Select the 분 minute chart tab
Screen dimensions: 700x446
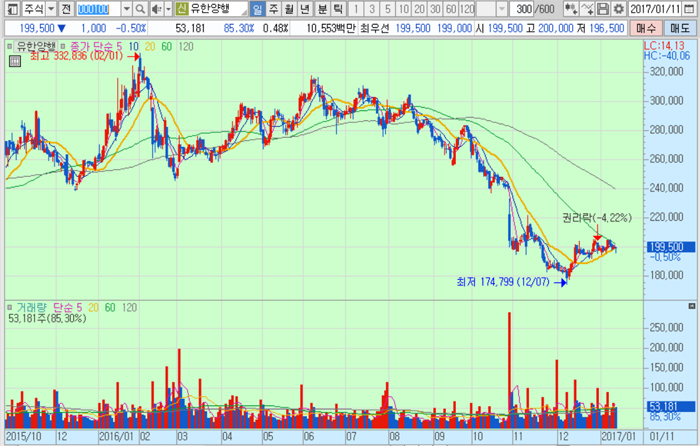click(x=322, y=9)
